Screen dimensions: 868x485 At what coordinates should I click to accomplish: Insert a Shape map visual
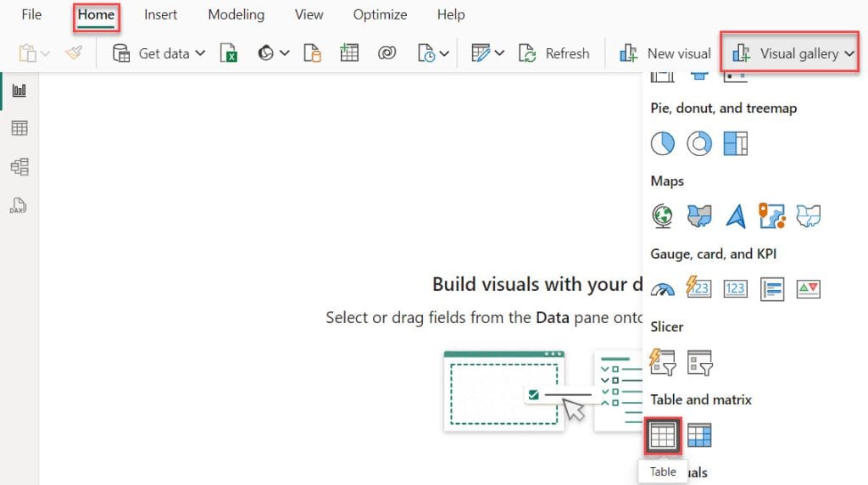tap(808, 216)
